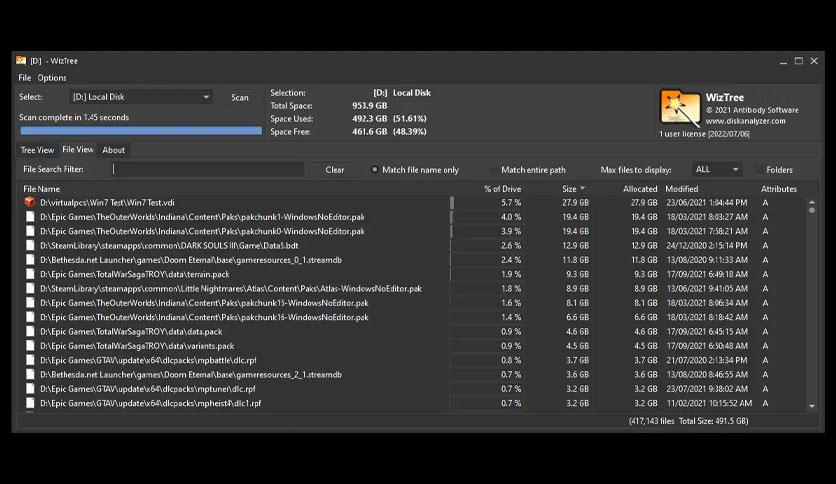Click the Clear filter button
The width and height of the screenshot is (836, 484).
[334, 170]
